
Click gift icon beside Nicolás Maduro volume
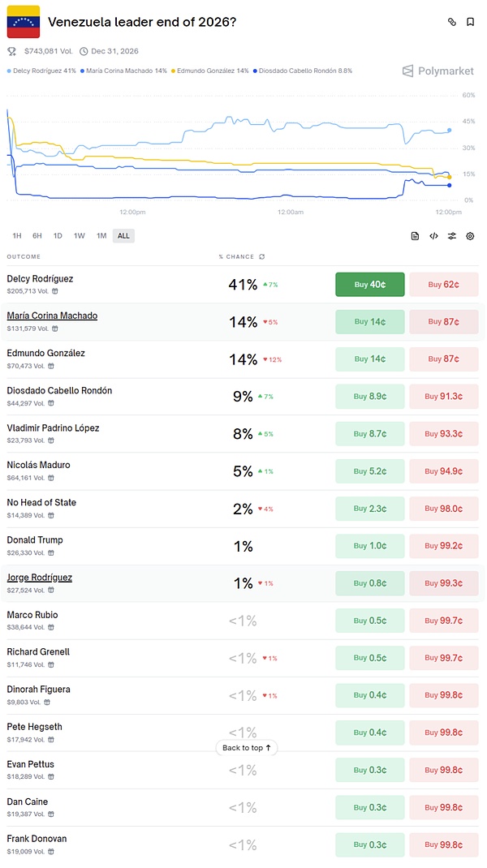[x=53, y=477]
